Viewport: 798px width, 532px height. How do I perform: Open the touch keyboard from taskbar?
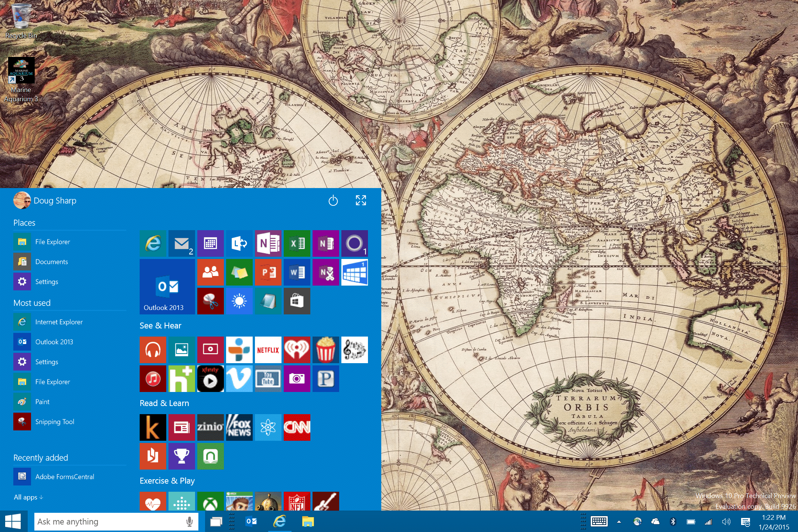599,522
